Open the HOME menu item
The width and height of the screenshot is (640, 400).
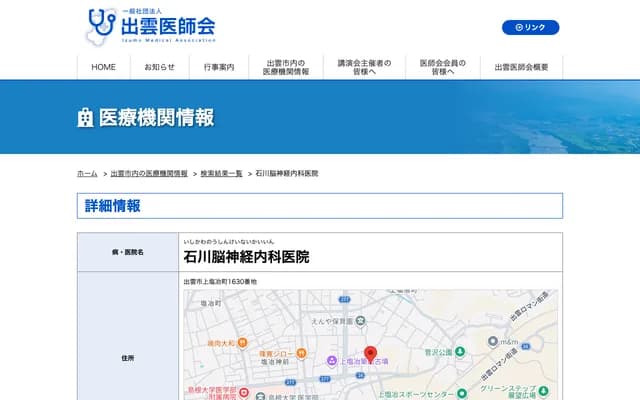(x=104, y=67)
